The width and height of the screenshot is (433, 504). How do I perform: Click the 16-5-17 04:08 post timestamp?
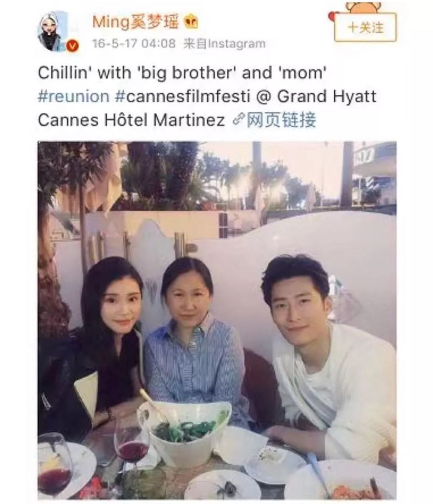pos(134,43)
